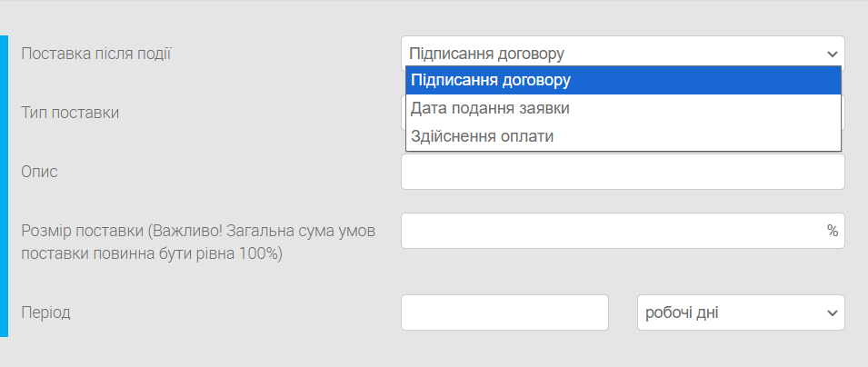
Task: Click into the "Розмір поставки" percentage input
Action: (x=609, y=231)
